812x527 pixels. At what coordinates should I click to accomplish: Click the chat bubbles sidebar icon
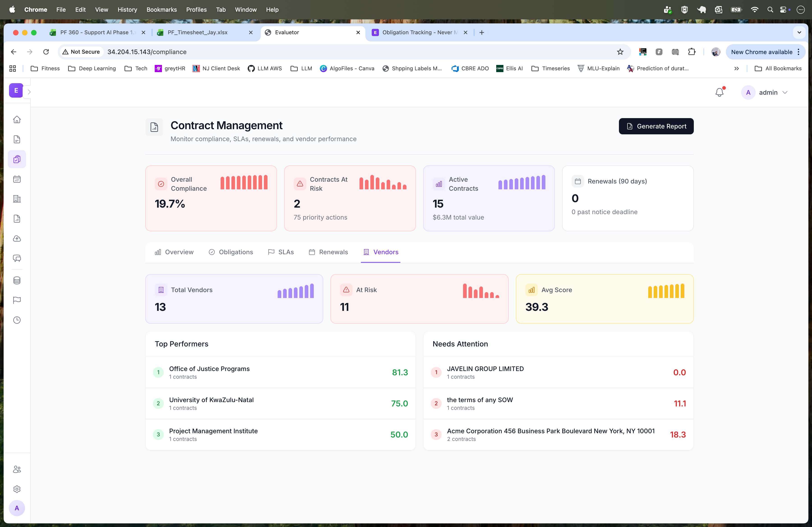pyautogui.click(x=17, y=258)
